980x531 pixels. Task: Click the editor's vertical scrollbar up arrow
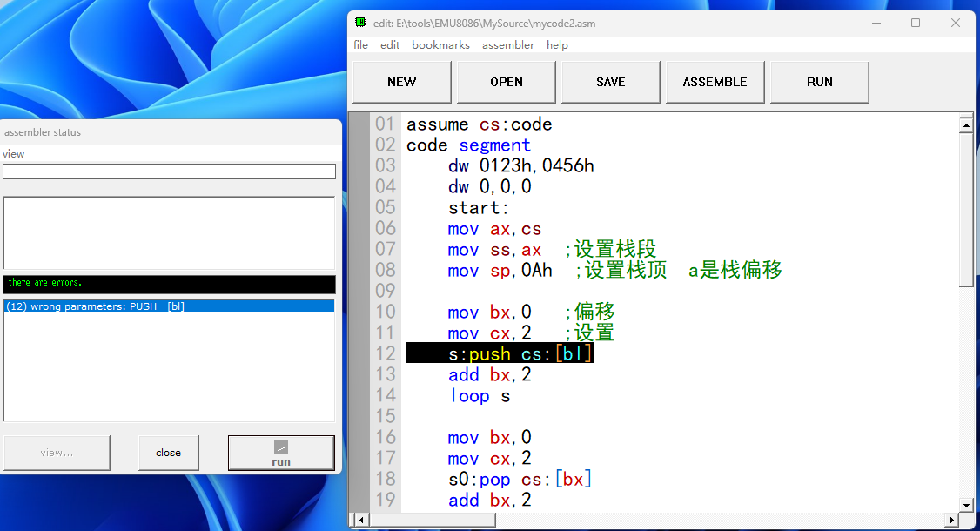pos(966,125)
